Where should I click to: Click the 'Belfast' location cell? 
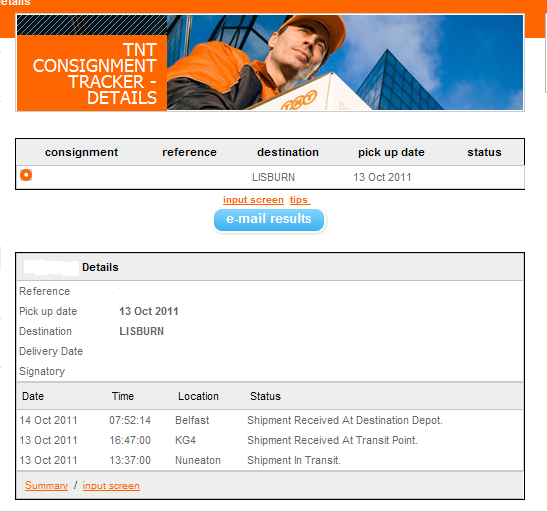coord(192,420)
